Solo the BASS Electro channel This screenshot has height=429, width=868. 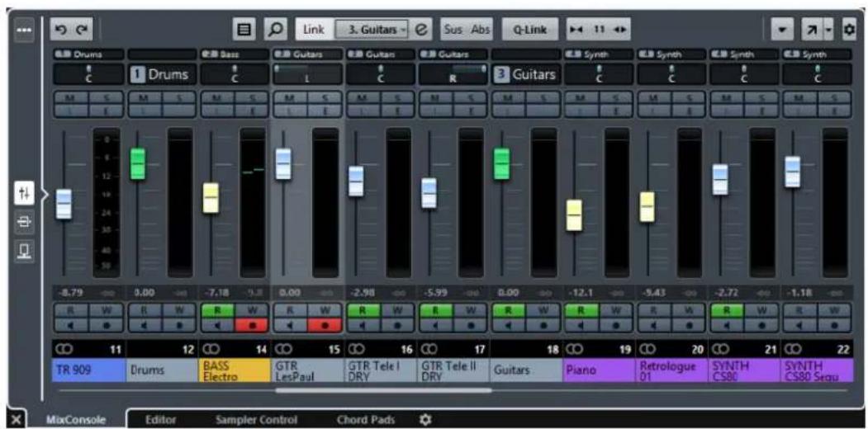click(251, 97)
